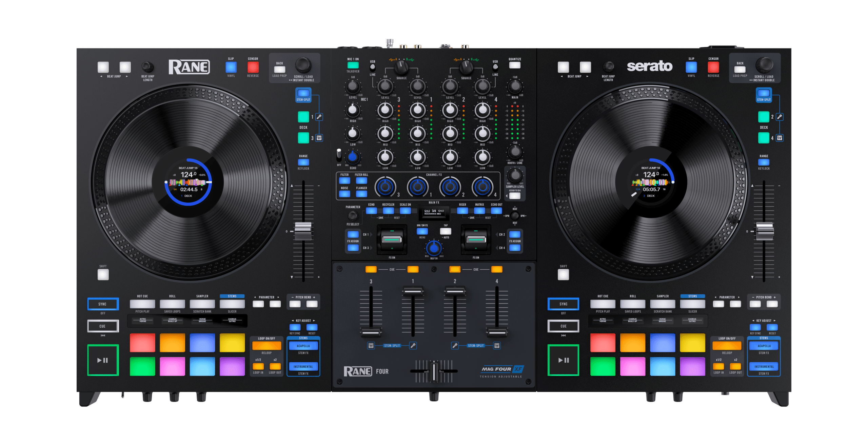Click left deck pitch bend plus button
Screen dimensions: 868x442
pyautogui.click(x=312, y=304)
